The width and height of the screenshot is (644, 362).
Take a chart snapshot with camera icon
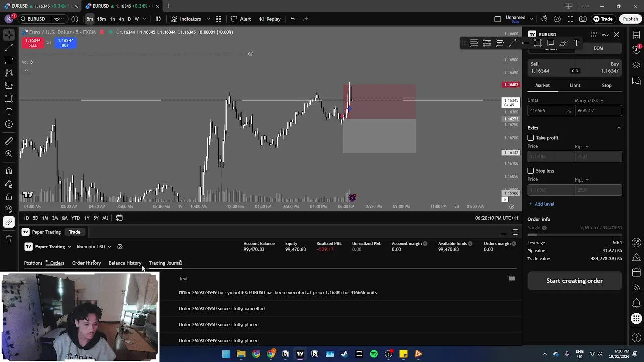pyautogui.click(x=583, y=19)
